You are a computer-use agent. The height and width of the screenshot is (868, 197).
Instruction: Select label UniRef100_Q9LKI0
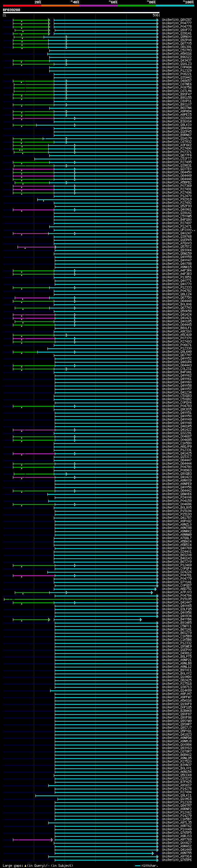(177, 125)
